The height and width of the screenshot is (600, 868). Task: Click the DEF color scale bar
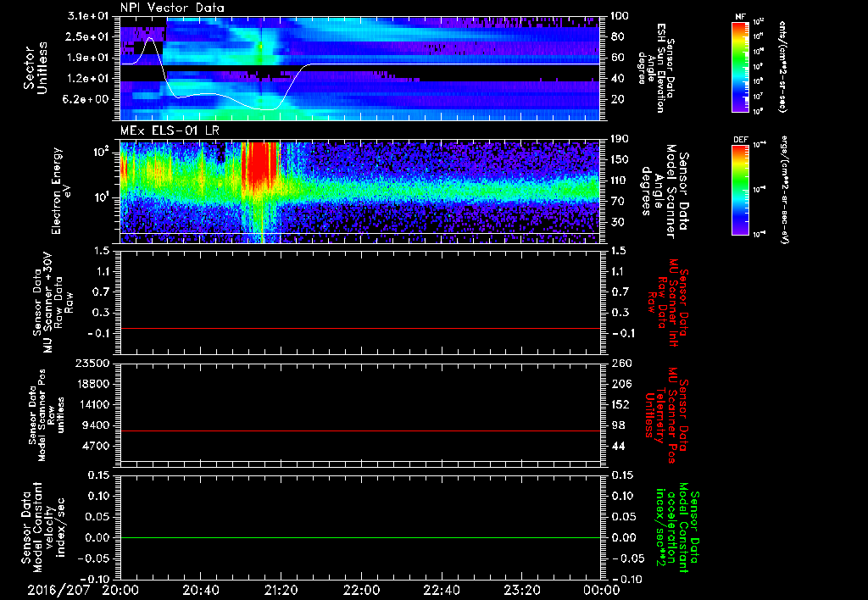point(740,189)
